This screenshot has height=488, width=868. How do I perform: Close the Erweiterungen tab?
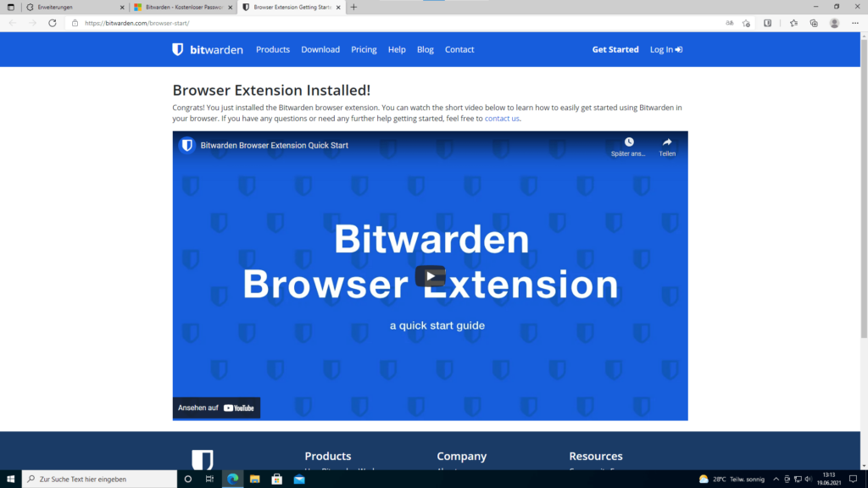point(122,7)
